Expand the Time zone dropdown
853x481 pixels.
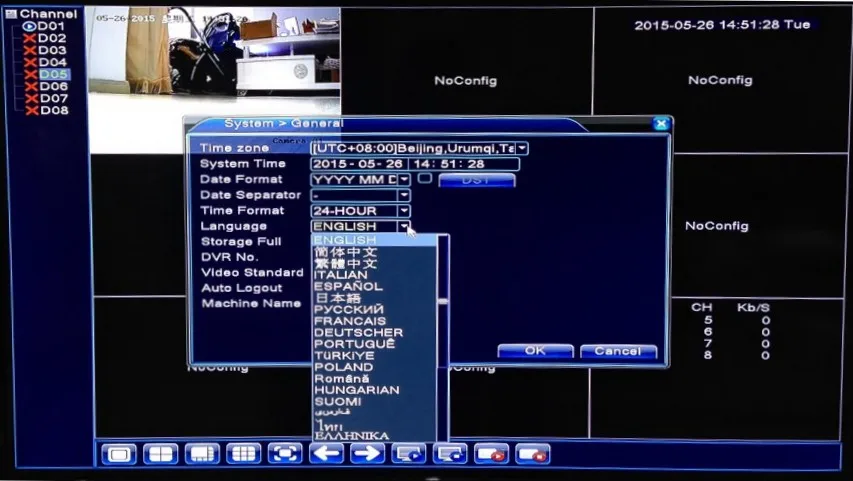522,148
